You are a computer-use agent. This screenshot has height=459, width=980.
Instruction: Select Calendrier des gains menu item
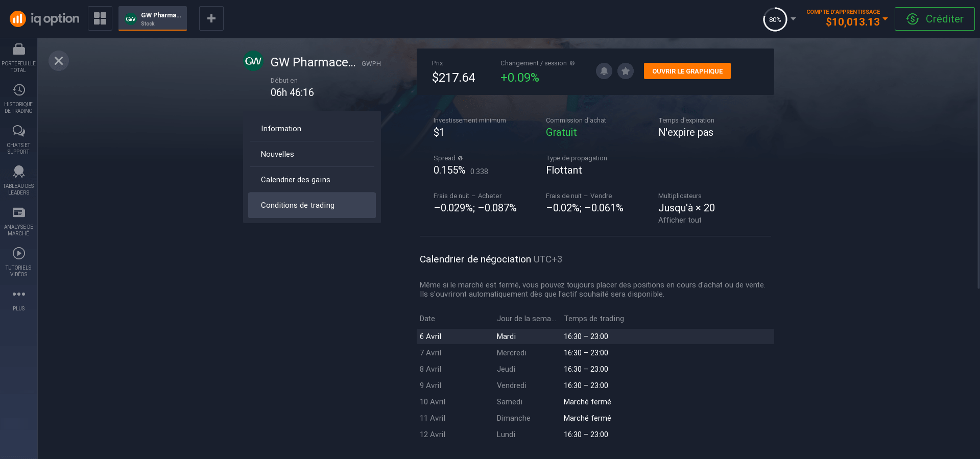pos(312,180)
